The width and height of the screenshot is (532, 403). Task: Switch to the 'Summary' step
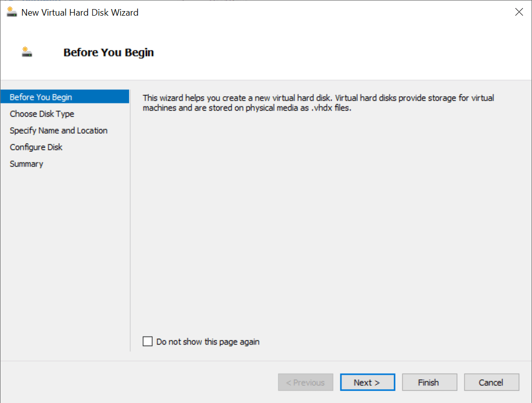[x=26, y=163]
